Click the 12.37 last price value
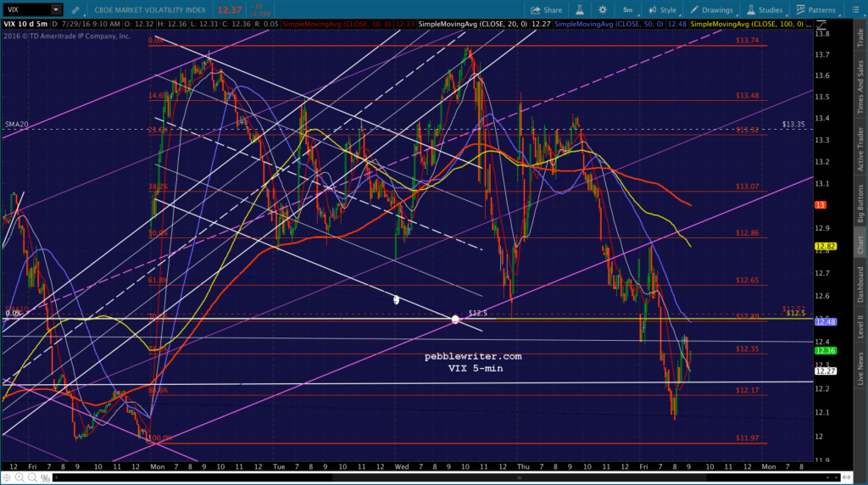This screenshot has height=485, width=868. coord(229,10)
